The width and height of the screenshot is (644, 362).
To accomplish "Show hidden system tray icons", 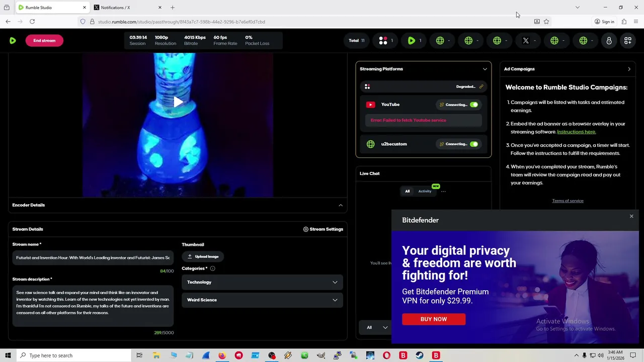I will [577, 355].
